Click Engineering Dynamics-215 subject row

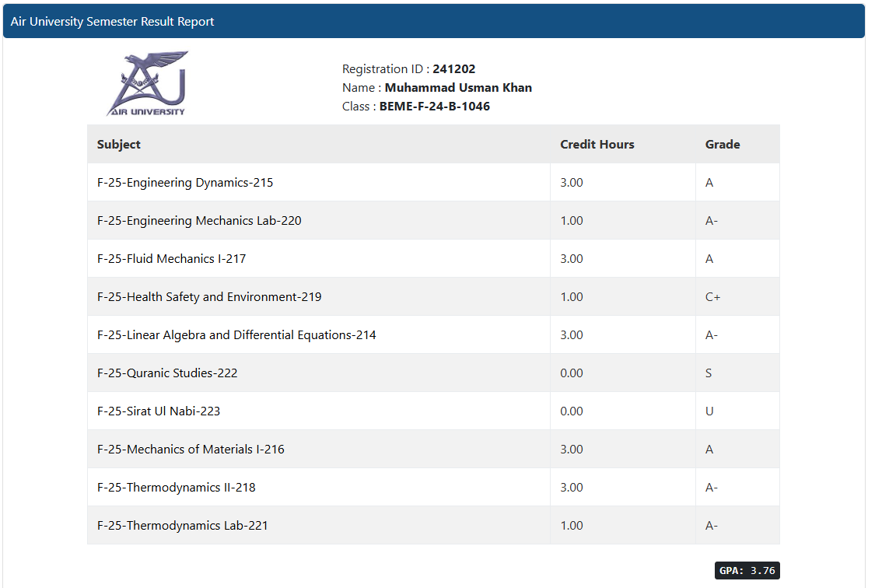click(185, 183)
